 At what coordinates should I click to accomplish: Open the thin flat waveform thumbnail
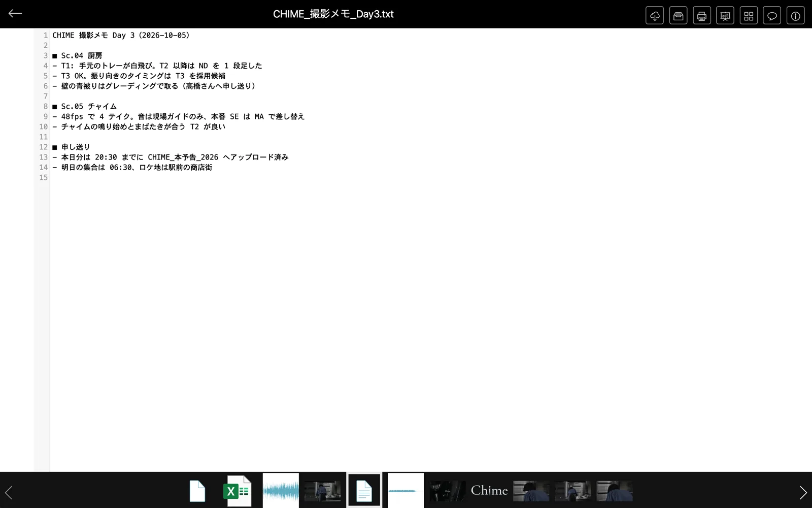(405, 491)
